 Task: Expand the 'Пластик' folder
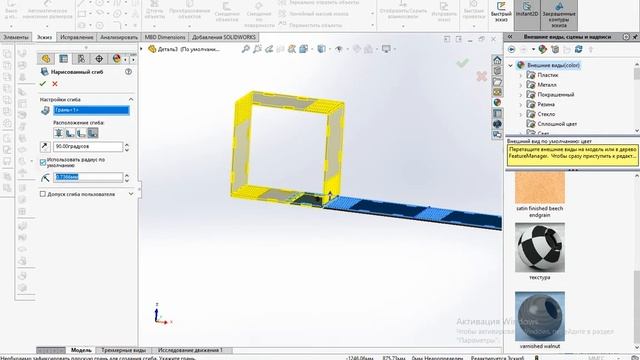pos(520,76)
